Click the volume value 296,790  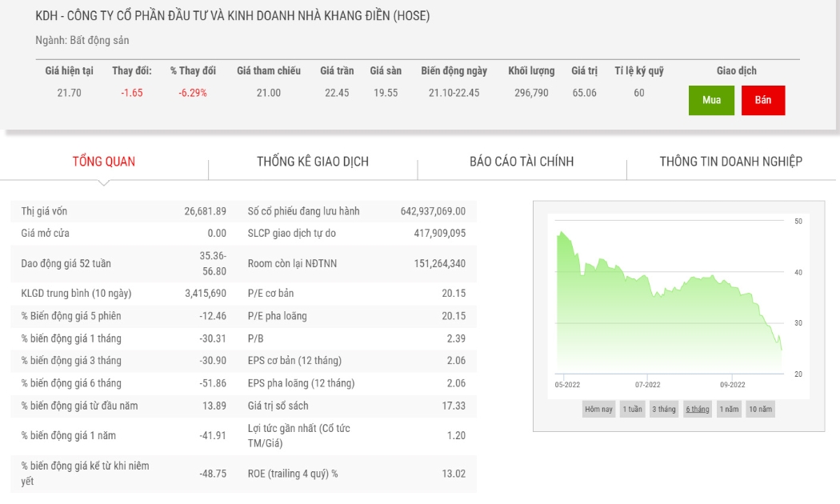[531, 93]
